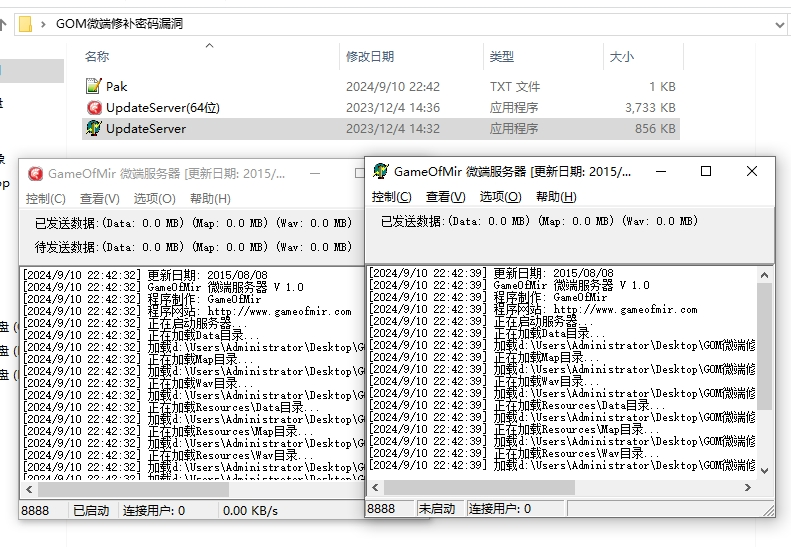Click 22:42:32 正在加载Map目录 log line in the back window
791x547 pixels.
pyautogui.click(x=139, y=359)
